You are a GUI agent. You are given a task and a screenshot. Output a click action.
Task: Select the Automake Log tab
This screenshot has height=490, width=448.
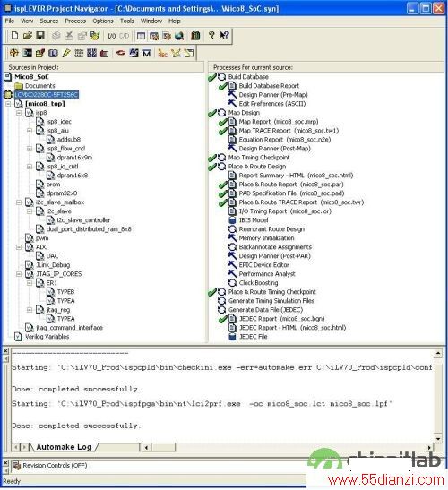[64, 447]
